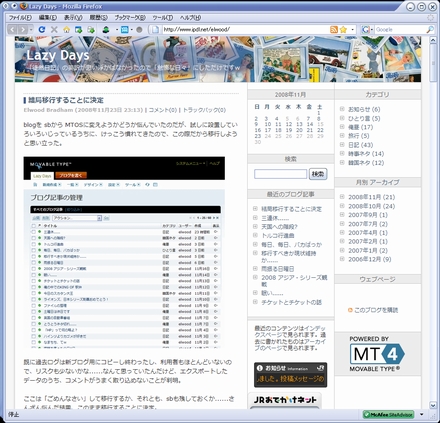
Task: Click the green tree-shaped toolbar icon
Action: pos(106,30)
